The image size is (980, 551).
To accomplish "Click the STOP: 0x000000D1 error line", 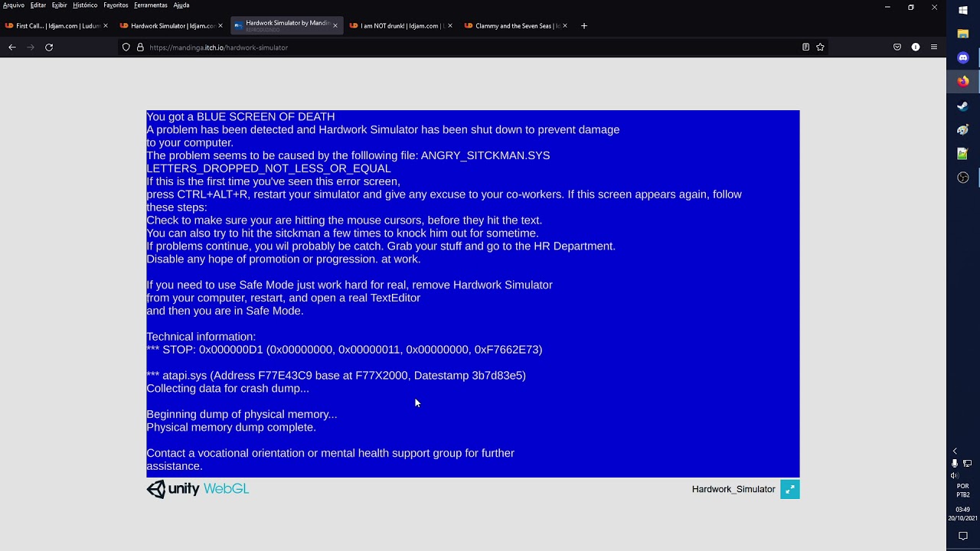I will point(345,350).
